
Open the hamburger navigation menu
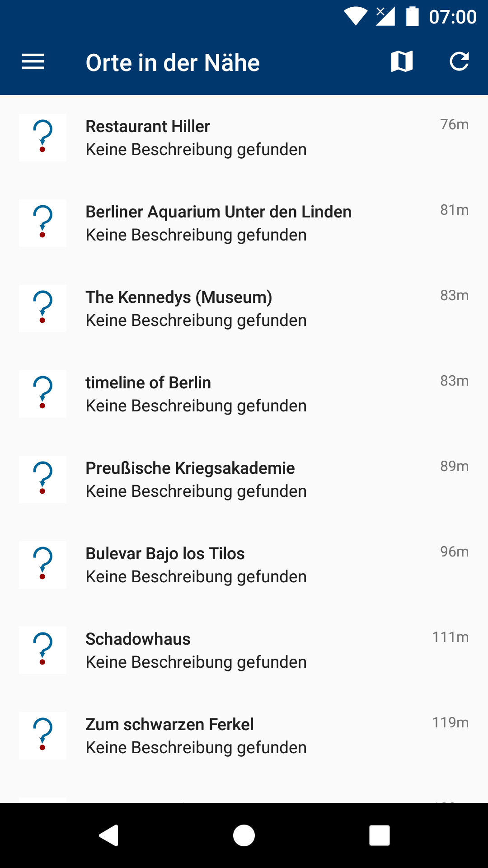pyautogui.click(x=33, y=62)
